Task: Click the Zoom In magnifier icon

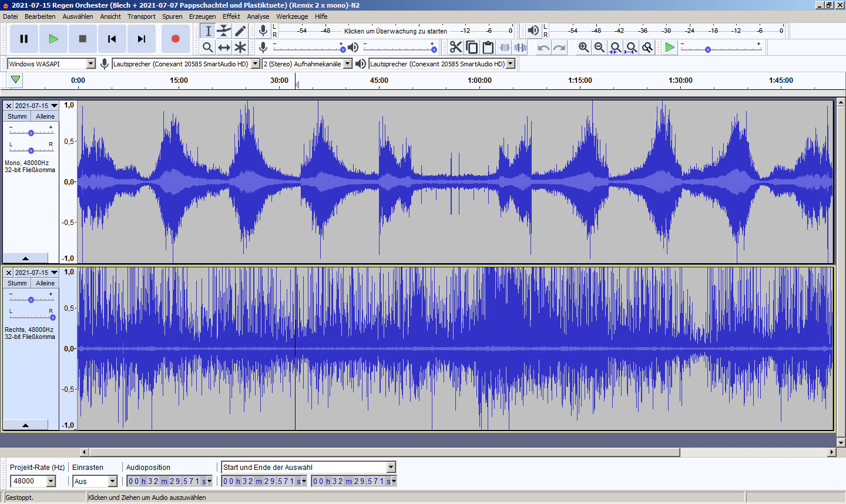Action: [x=583, y=48]
